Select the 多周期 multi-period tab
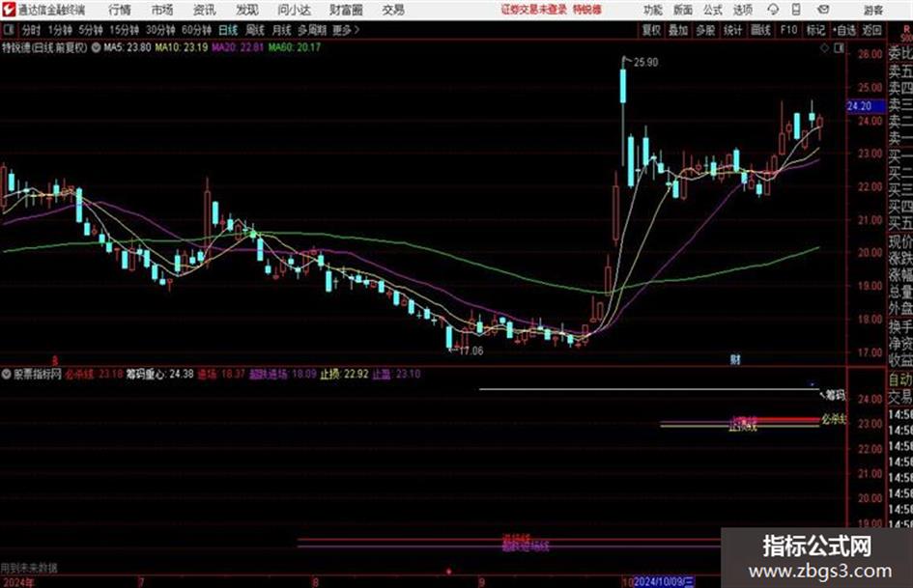The height and width of the screenshot is (588, 913). coord(312,30)
